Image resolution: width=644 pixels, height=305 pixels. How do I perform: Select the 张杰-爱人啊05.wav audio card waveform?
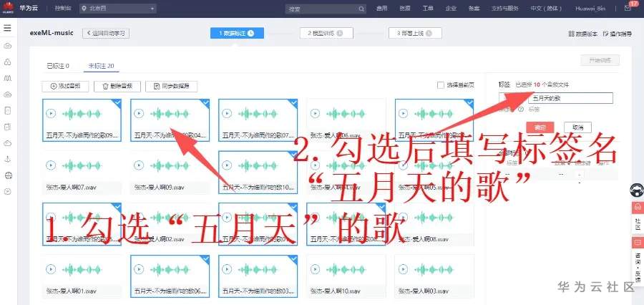pyautogui.click(x=434, y=165)
